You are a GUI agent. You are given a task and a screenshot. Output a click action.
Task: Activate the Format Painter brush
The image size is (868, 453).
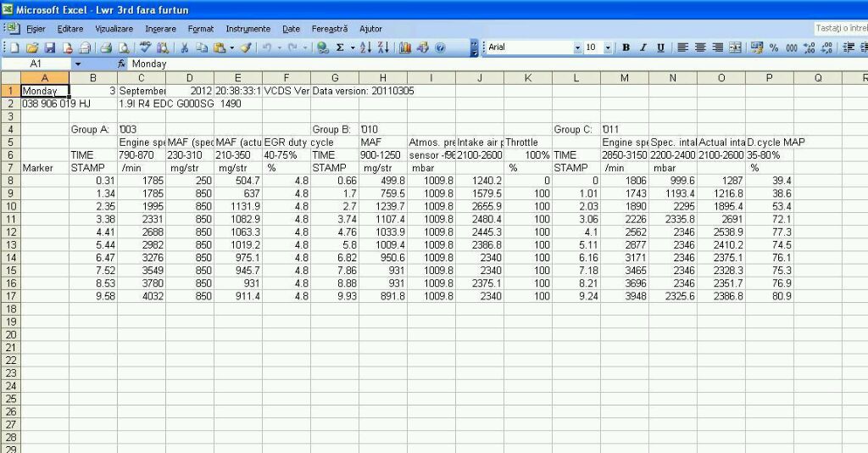246,48
